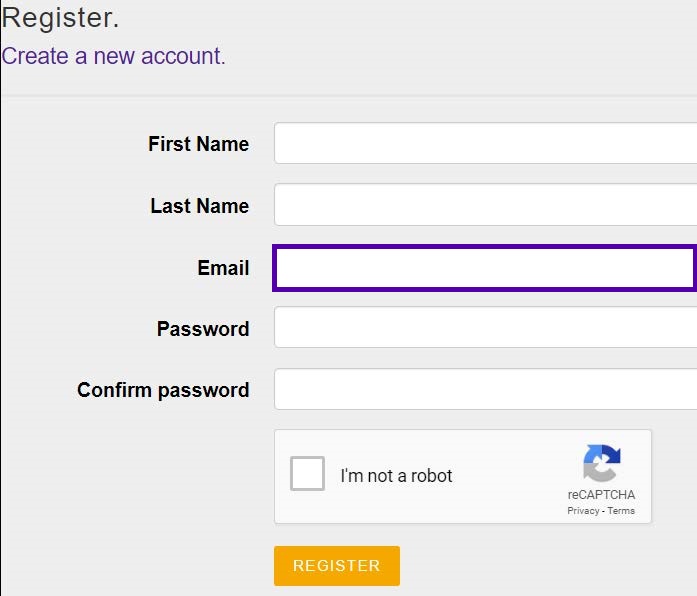The image size is (697, 596).
Task: Open the reCAPTCHA Privacy link
Action: (583, 511)
